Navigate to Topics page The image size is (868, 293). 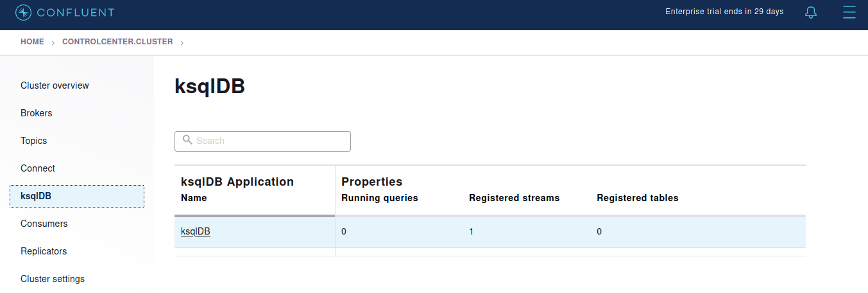pyautogui.click(x=34, y=141)
